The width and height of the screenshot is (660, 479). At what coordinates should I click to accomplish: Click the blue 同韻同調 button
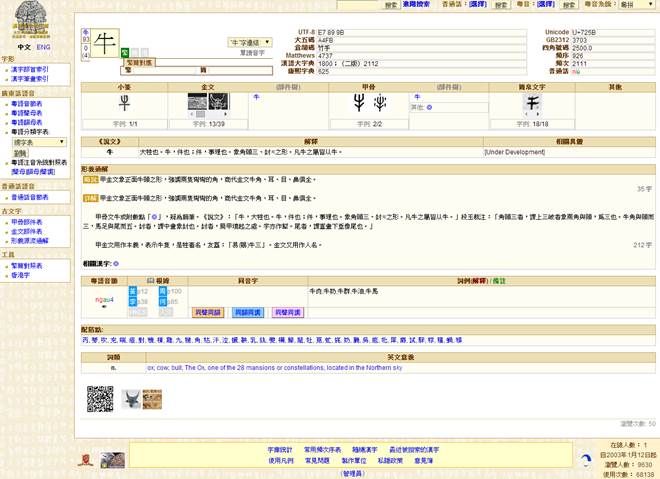coord(247,313)
